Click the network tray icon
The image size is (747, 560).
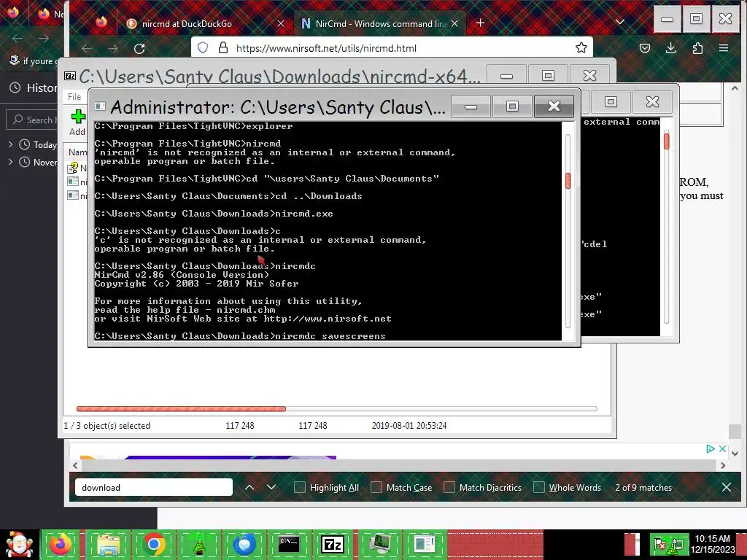click(676, 544)
